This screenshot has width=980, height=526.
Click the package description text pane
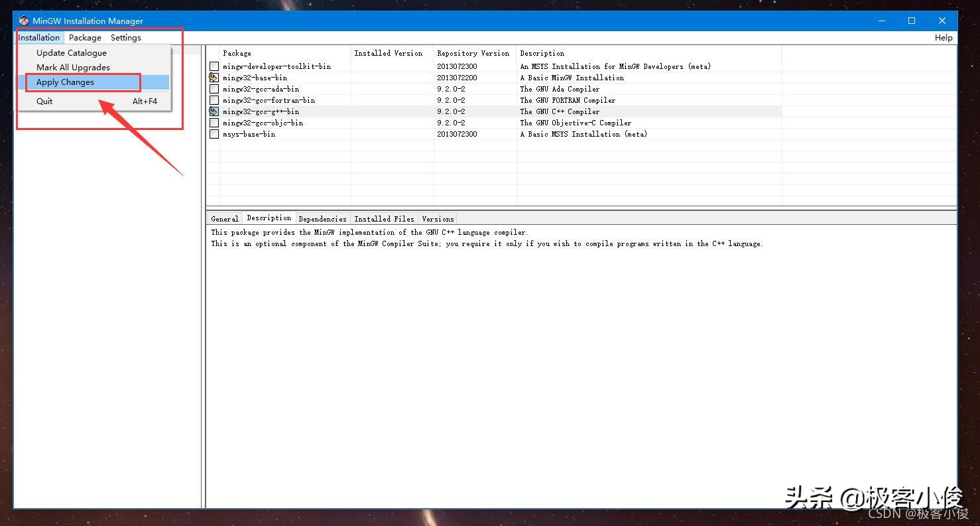click(x=582, y=366)
